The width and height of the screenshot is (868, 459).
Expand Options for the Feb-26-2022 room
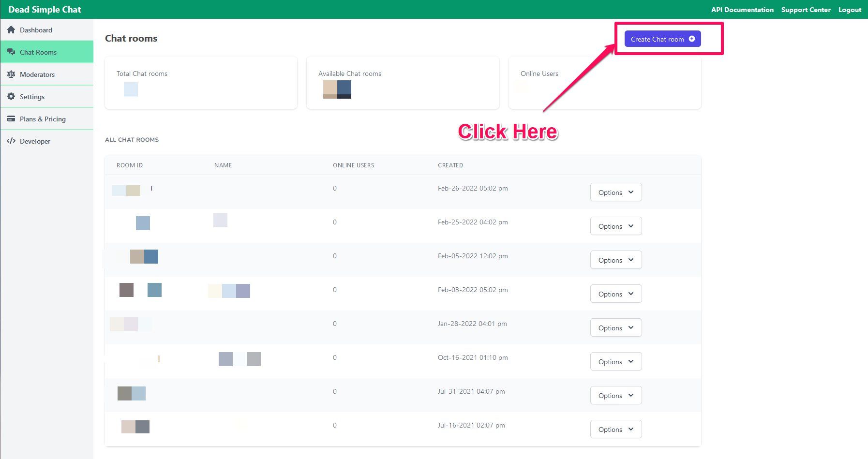(x=616, y=192)
